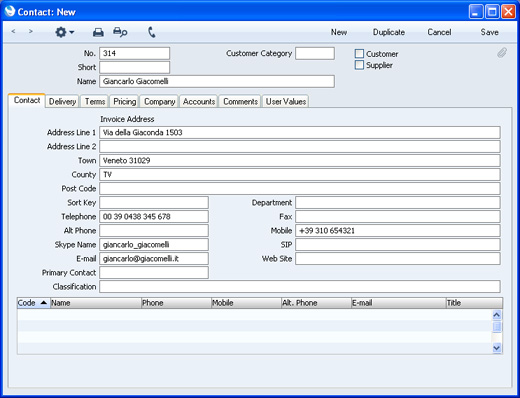Focus the Sort Key field
520x398 pixels.
pyautogui.click(x=154, y=203)
